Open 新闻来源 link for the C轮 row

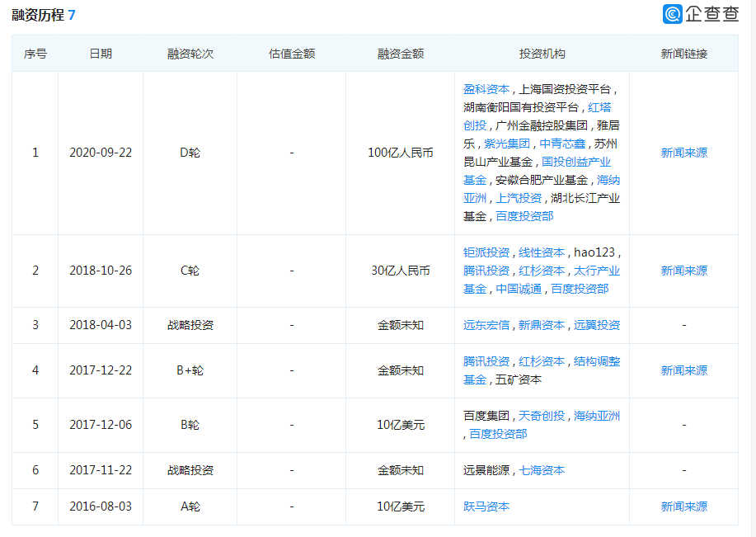point(683,271)
